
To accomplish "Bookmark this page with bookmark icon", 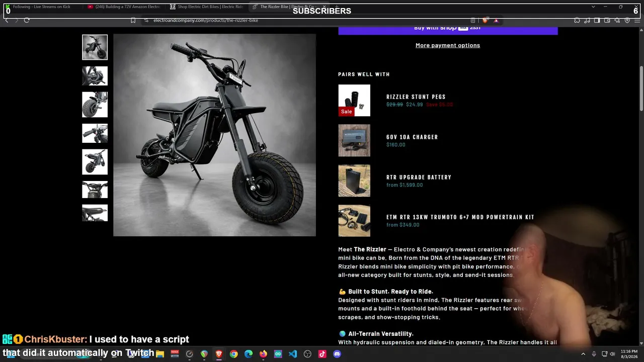I will (133, 20).
